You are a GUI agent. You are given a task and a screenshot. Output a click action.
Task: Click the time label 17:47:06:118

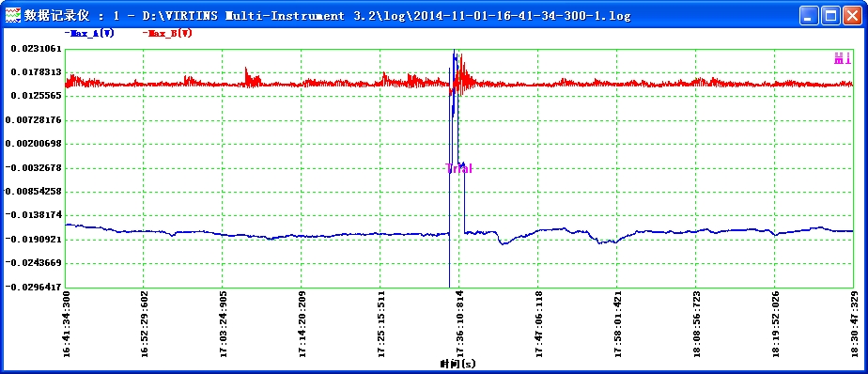click(538, 324)
